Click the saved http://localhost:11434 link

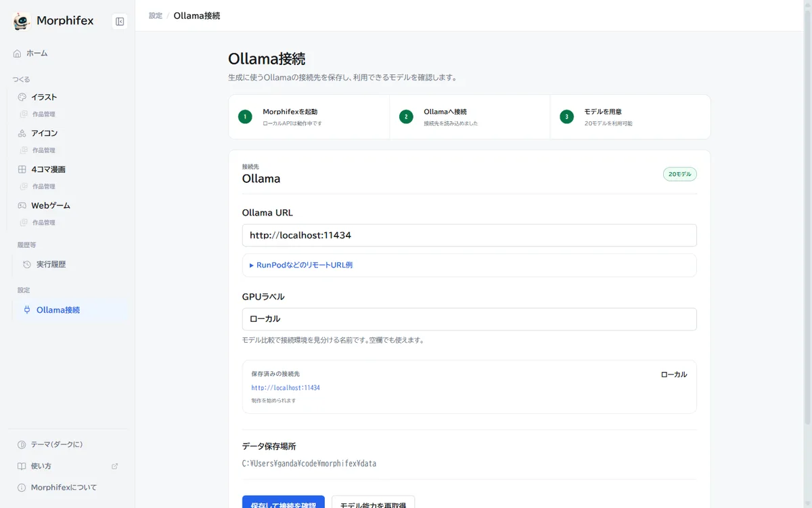(286, 388)
